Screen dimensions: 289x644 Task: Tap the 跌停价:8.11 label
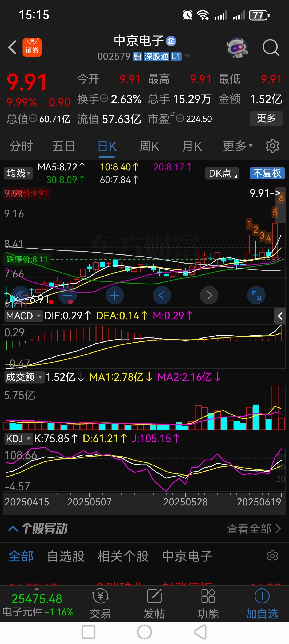point(27,259)
